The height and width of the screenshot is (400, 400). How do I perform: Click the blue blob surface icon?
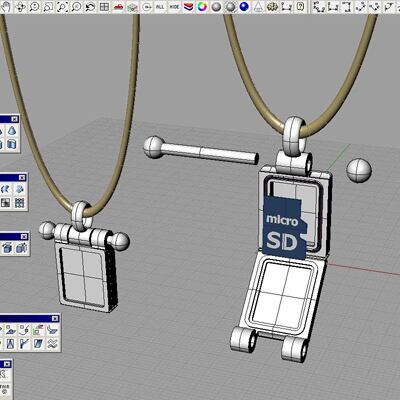click(x=20, y=189)
